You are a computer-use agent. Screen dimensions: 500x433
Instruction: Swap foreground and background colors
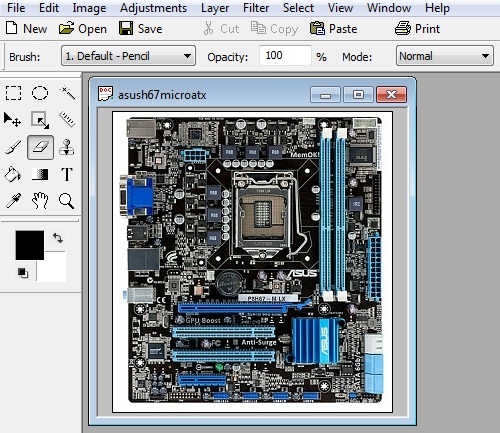point(58,238)
